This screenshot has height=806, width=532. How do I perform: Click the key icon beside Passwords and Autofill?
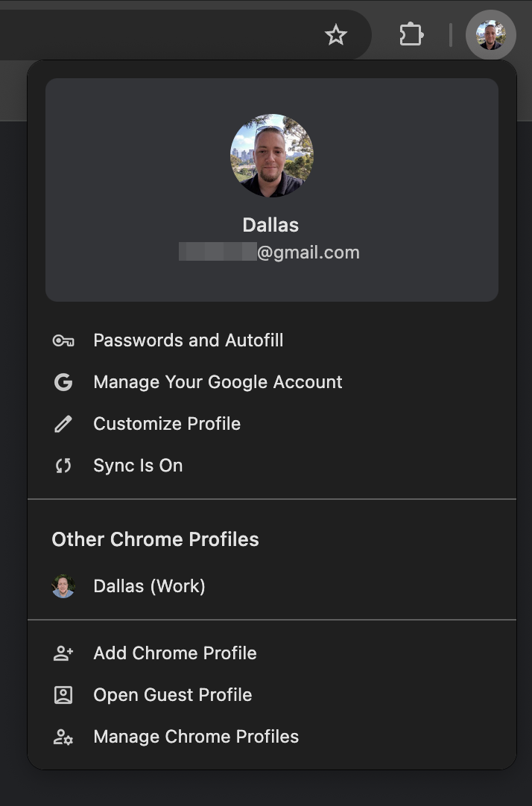pos(63,340)
